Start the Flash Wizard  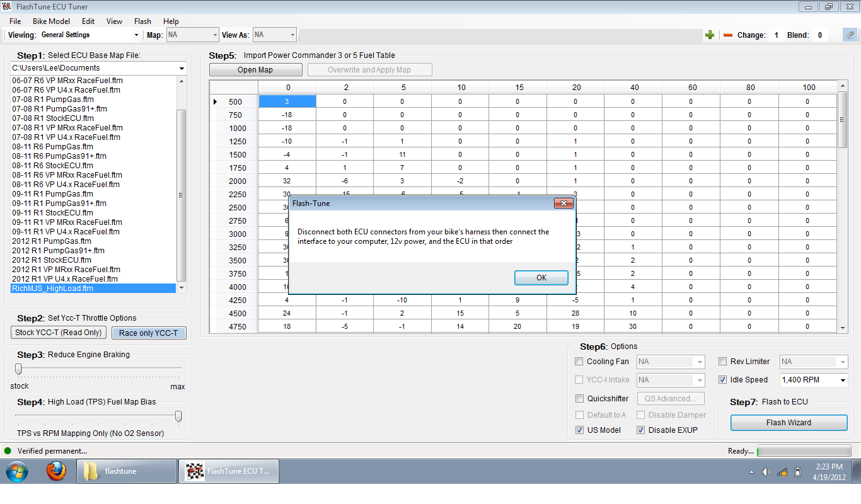click(789, 423)
